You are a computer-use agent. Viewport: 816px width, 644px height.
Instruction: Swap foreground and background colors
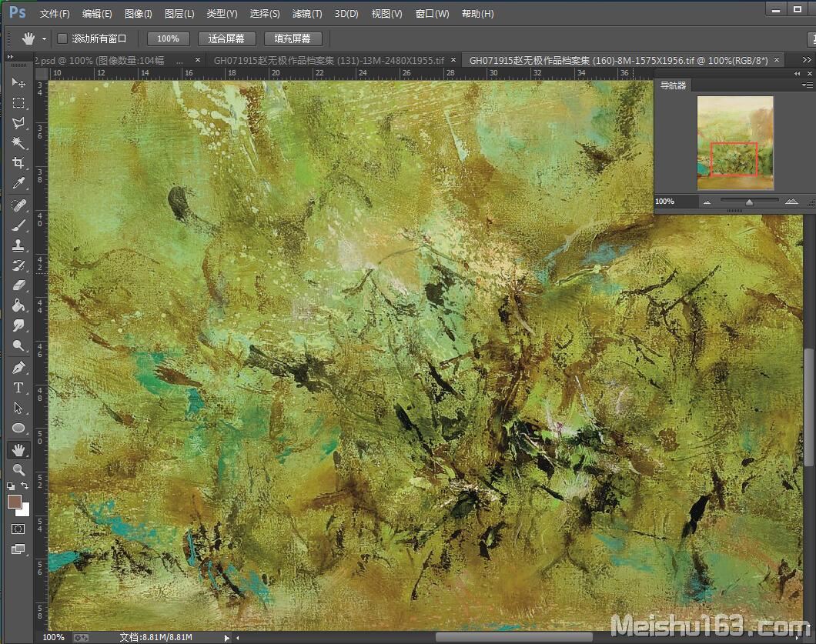click(x=25, y=486)
